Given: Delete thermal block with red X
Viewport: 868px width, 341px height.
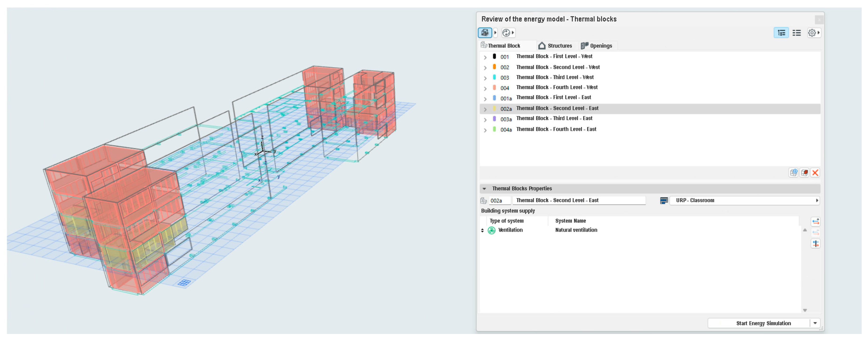Looking at the screenshot, I should pyautogui.click(x=815, y=173).
